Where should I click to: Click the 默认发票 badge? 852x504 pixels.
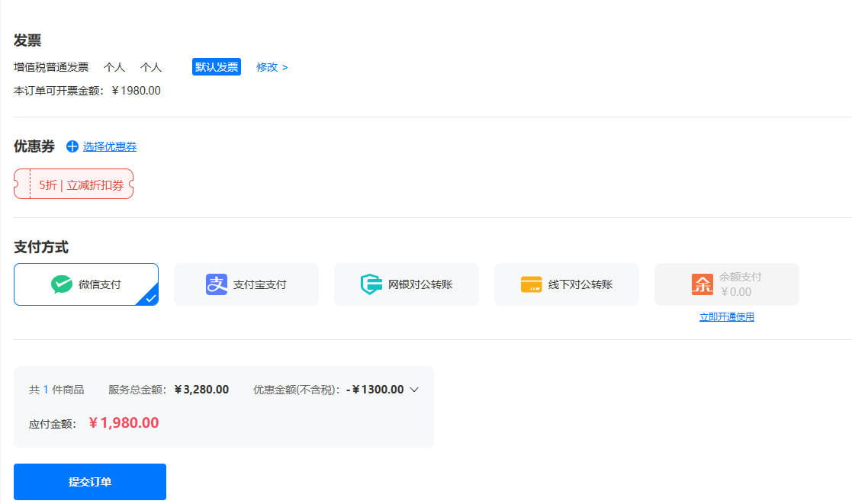[217, 67]
